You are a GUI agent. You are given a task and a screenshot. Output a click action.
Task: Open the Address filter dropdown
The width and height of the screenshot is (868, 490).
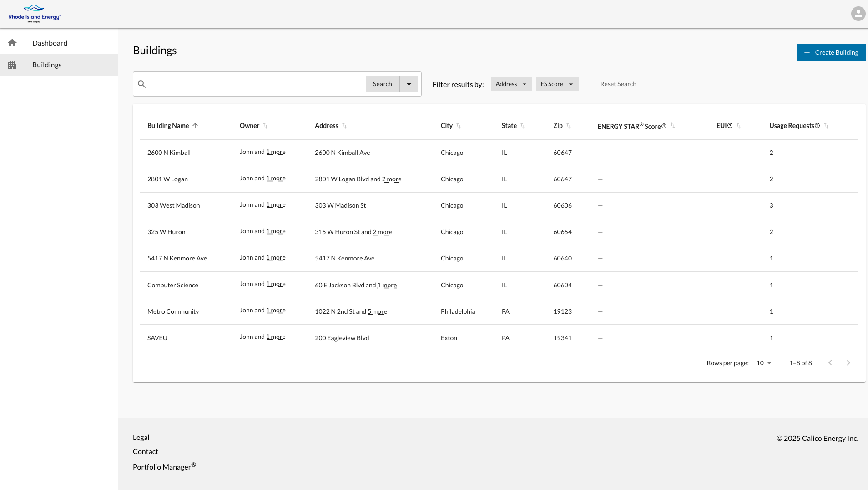(511, 84)
